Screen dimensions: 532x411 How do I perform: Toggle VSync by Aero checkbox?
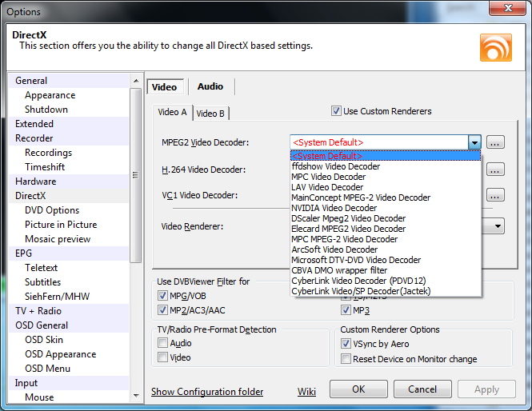point(346,344)
